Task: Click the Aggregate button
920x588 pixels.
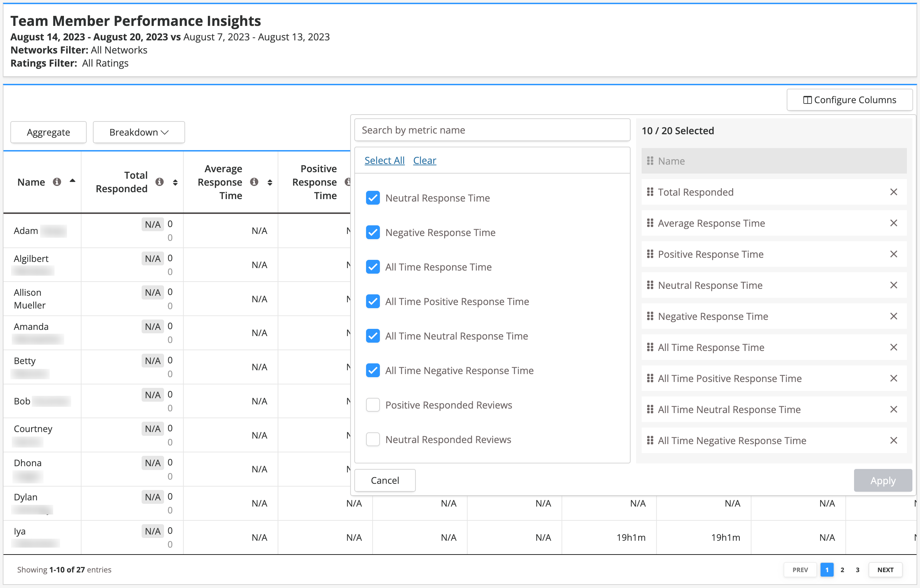Action: pyautogui.click(x=48, y=132)
